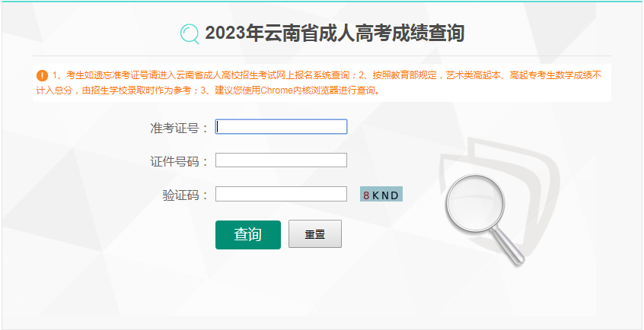Viewport: 644px width, 330px height.
Task: Click the horizontal divider under the title
Action: click(x=322, y=56)
